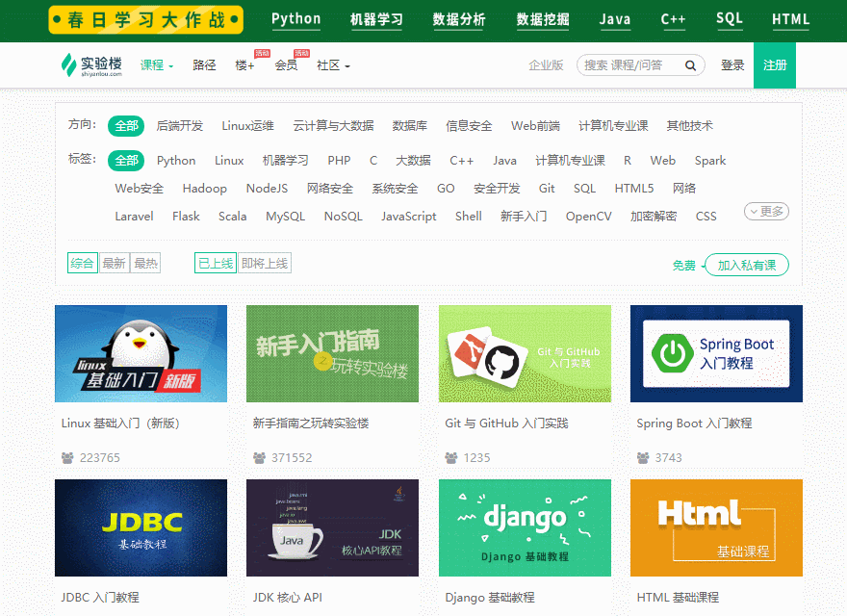
Task: Open the Spring Boot 入门教程 thumbnail
Action: (x=716, y=353)
